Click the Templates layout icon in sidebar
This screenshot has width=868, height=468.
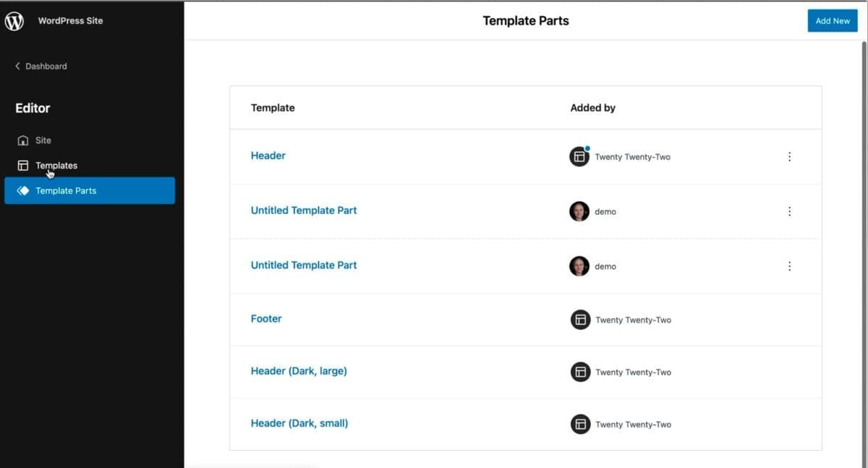(23, 166)
